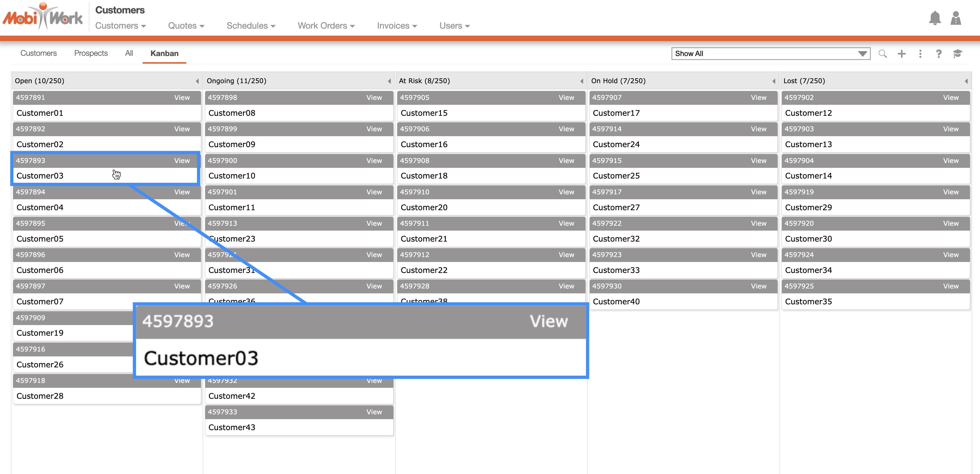Click View link on Customer15 card
Image resolution: width=980 pixels, height=474 pixels.
pos(566,98)
